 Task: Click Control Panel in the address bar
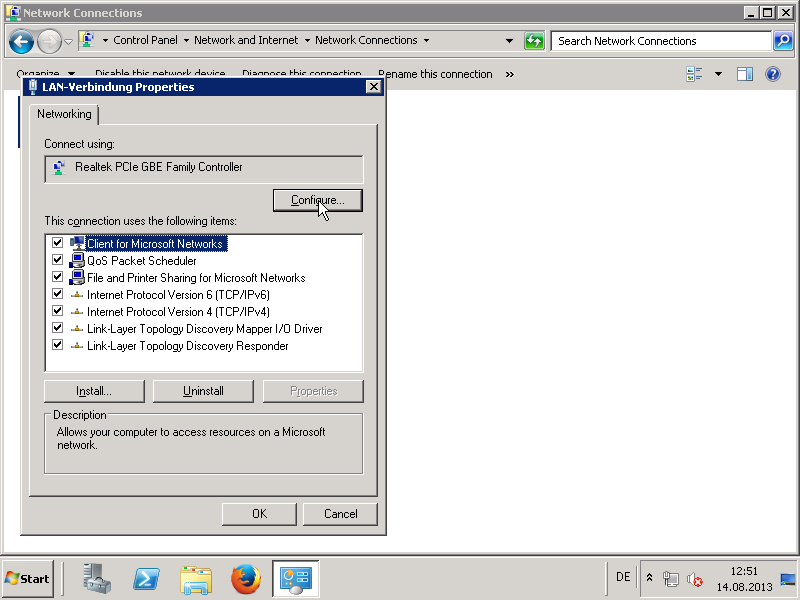point(145,40)
